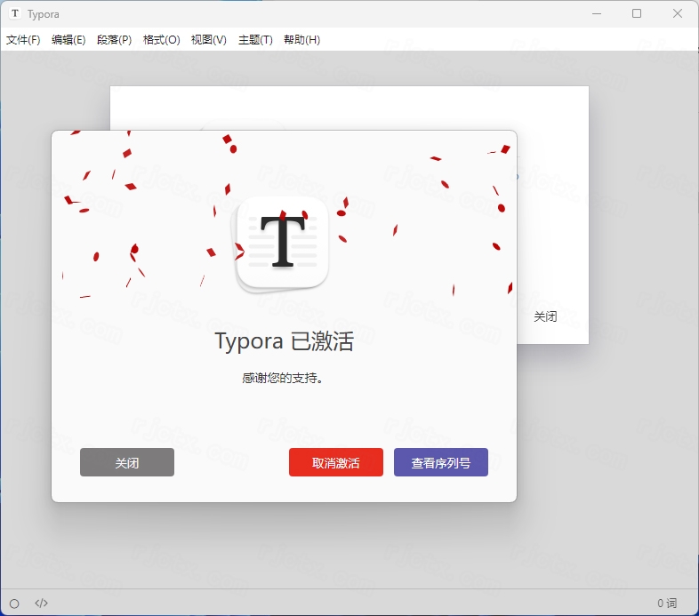Viewport: 699px width, 616px height.
Task: Open the 帮助(H) menu
Action: click(x=301, y=40)
